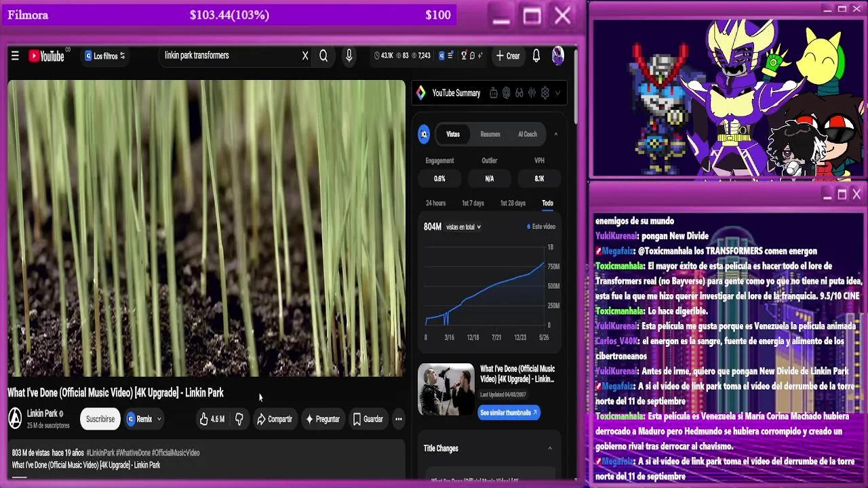Screen dimensions: 868x488
Task: Click the 43.1K clock stat in top bar
Action: 384,56
